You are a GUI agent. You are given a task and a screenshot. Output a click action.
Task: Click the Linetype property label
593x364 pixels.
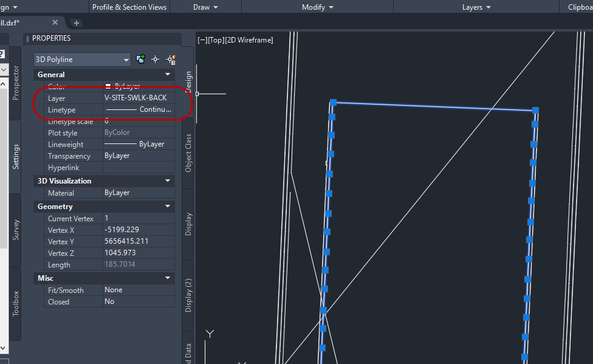click(x=61, y=110)
